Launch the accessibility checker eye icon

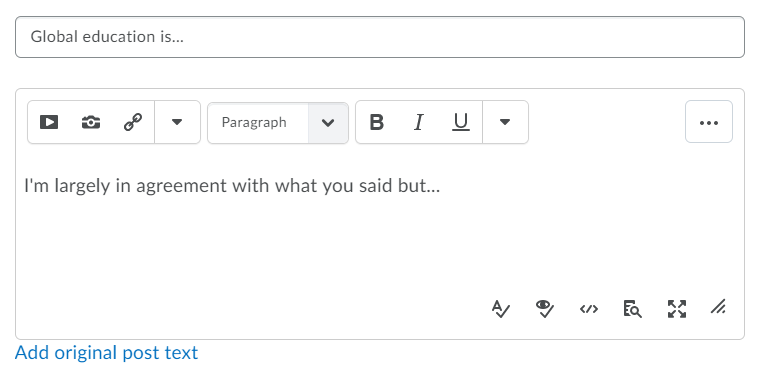pos(545,309)
